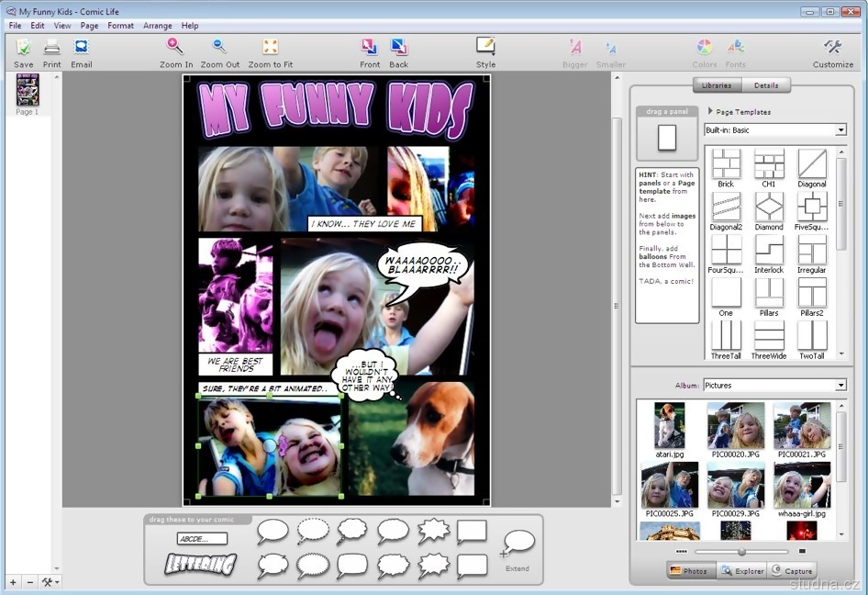Screen dimensions: 868x595
Task: Bring selection to Front
Action: click(370, 48)
